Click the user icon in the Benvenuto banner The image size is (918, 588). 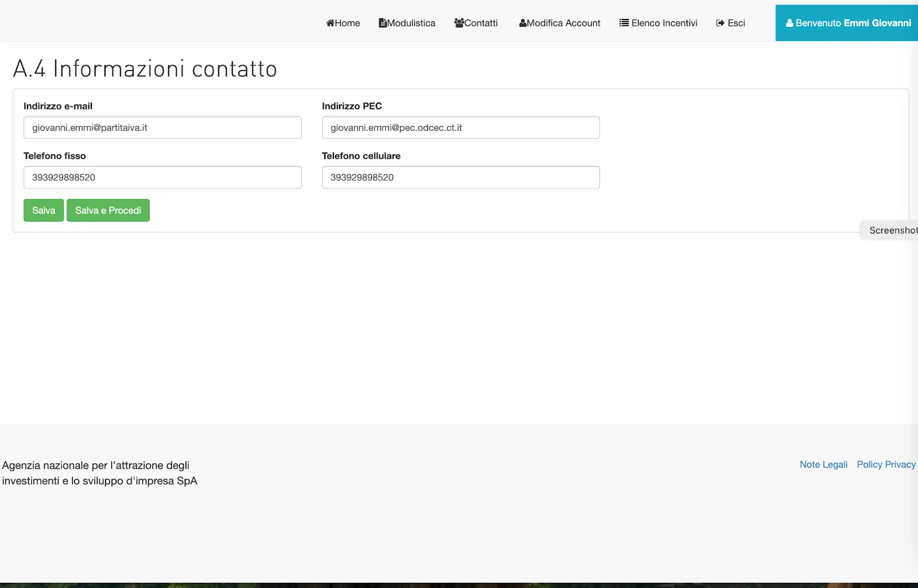pyautogui.click(x=789, y=23)
